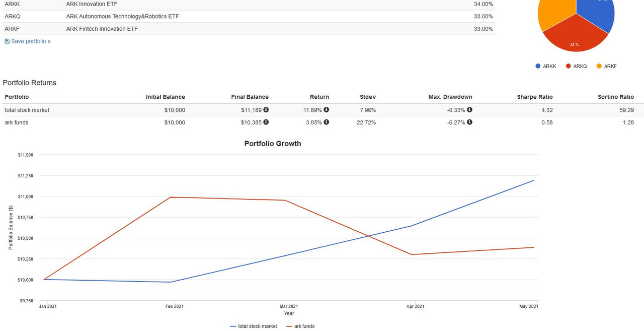Select the ARKQ ticker cell

(13, 17)
